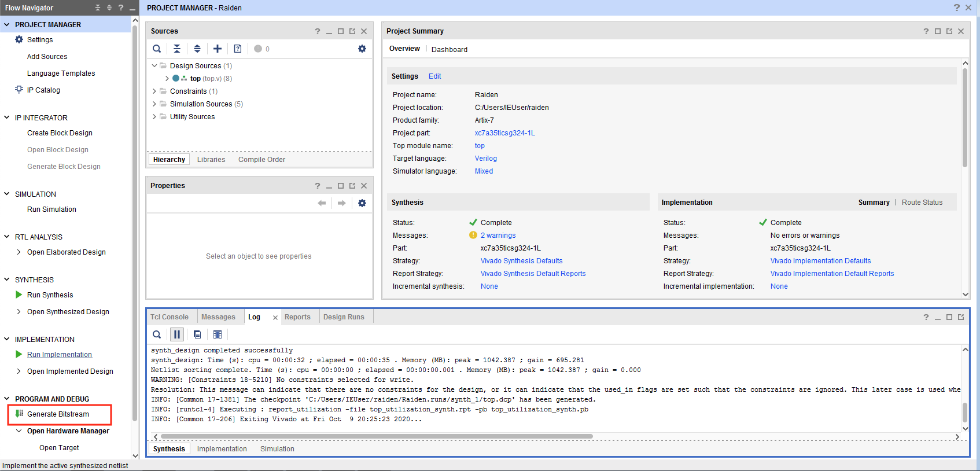
Task: Expand Open Elaborated Design
Action: point(19,252)
